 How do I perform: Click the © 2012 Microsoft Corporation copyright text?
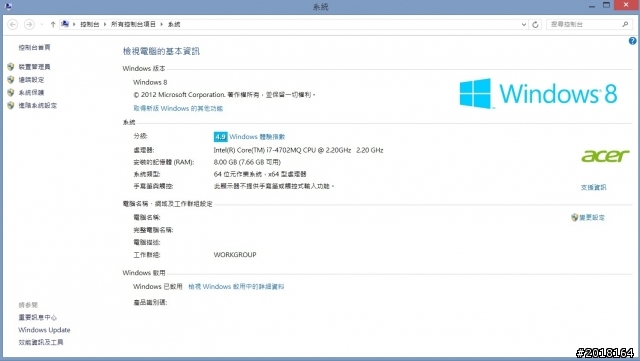click(224, 95)
